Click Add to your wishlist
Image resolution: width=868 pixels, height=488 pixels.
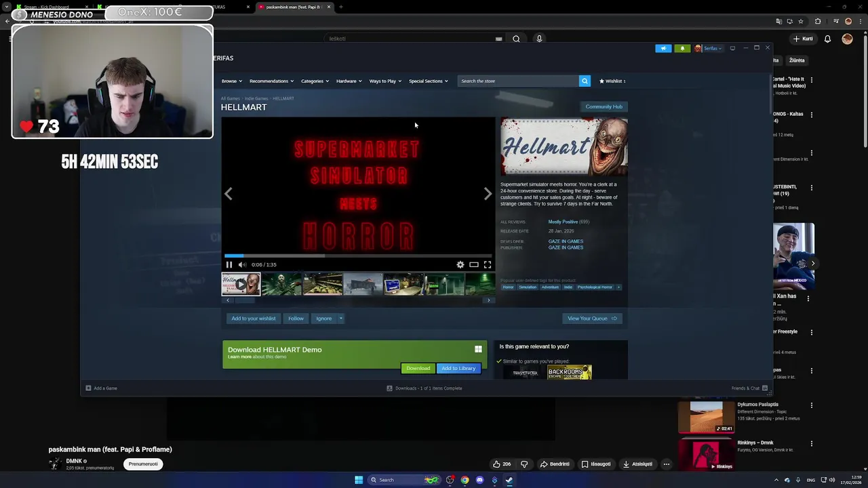[254, 319]
